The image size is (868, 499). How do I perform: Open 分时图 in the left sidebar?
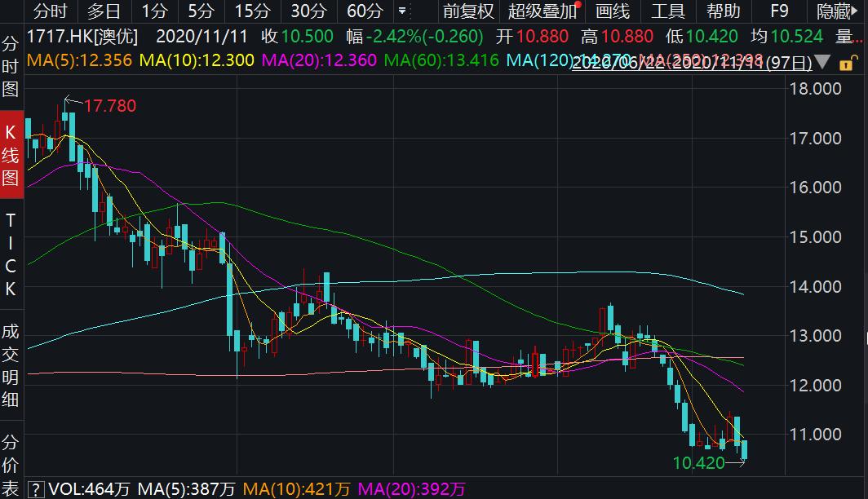click(x=11, y=66)
